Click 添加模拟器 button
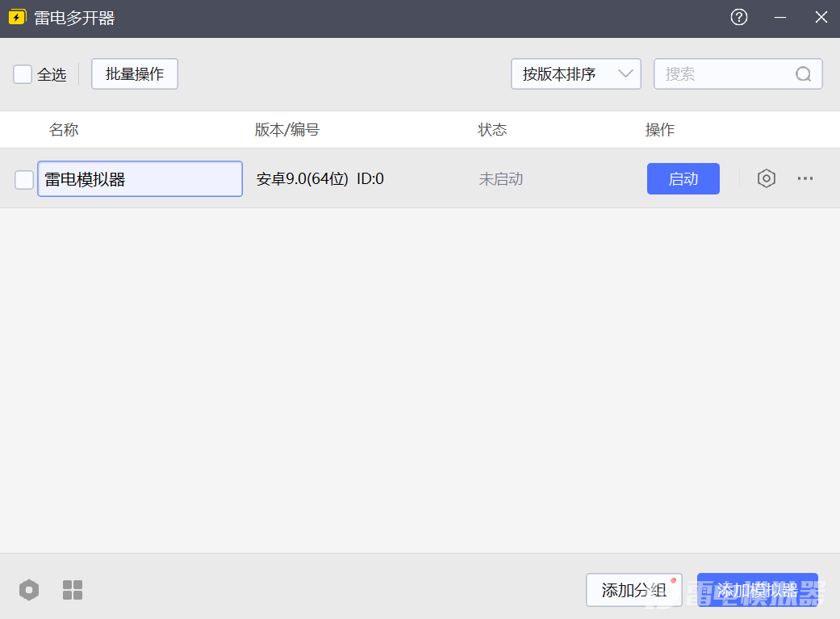 (x=757, y=590)
